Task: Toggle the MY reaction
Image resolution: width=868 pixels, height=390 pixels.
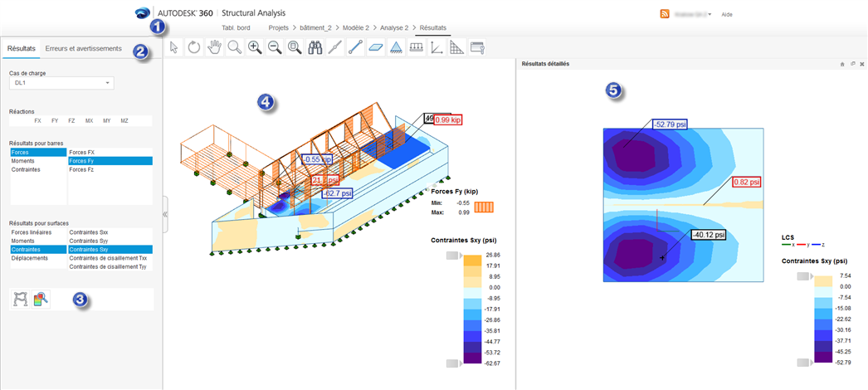Action: click(x=107, y=120)
